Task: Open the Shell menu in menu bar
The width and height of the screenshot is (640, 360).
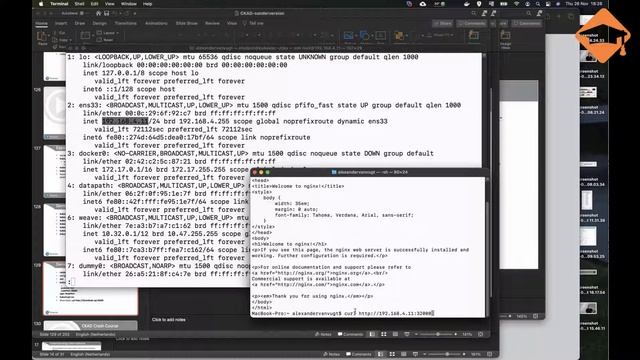Action: pyautogui.click(x=79, y=4)
